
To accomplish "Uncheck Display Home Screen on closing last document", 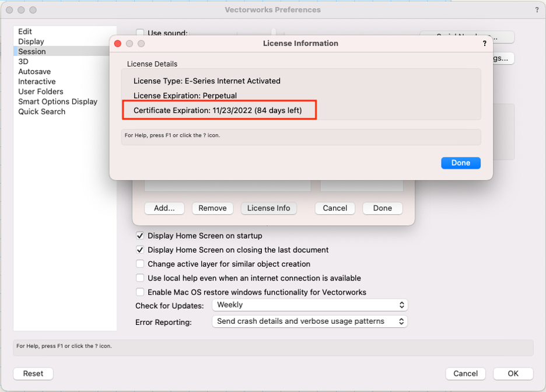I will point(140,250).
